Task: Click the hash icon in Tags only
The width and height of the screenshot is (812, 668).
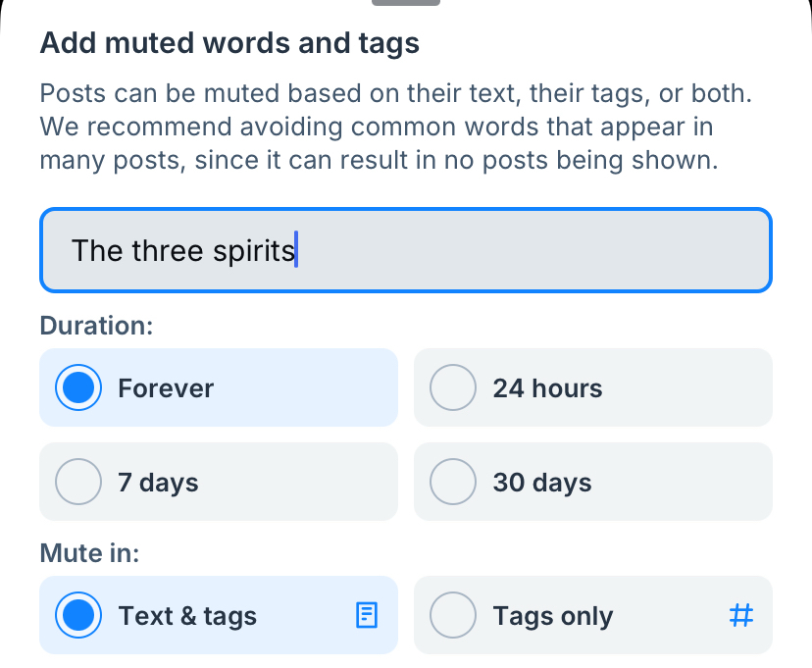Action: pyautogui.click(x=742, y=616)
